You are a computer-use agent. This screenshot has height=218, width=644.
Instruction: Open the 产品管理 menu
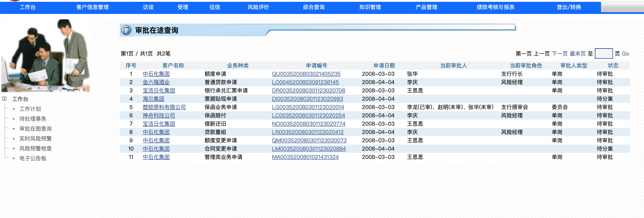click(x=426, y=7)
